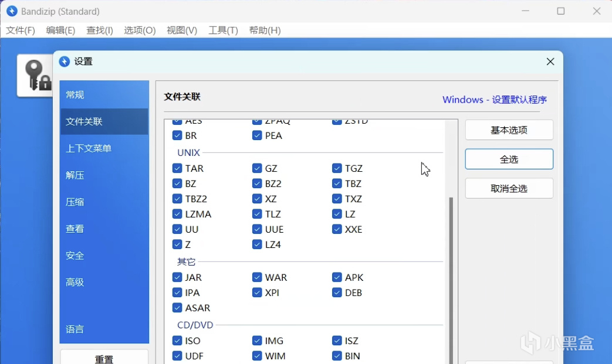The height and width of the screenshot is (364, 612).
Task: Uncheck the Z file type
Action: tap(177, 244)
